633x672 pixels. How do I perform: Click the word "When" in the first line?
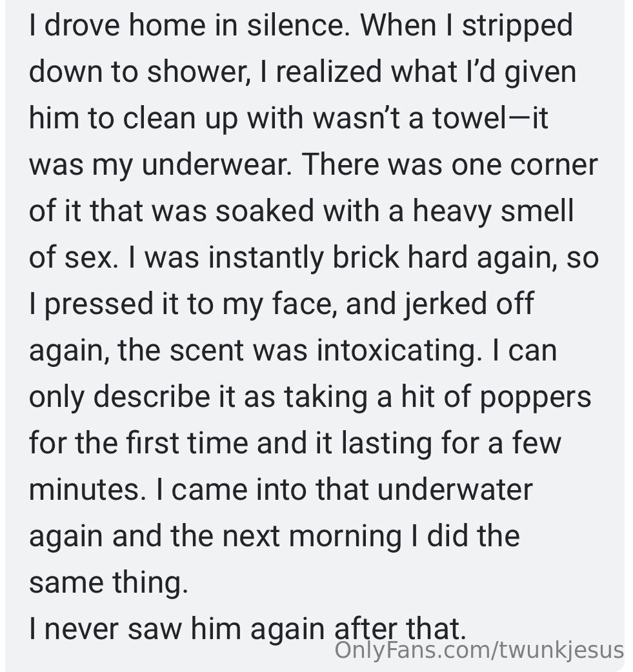pos(393,26)
